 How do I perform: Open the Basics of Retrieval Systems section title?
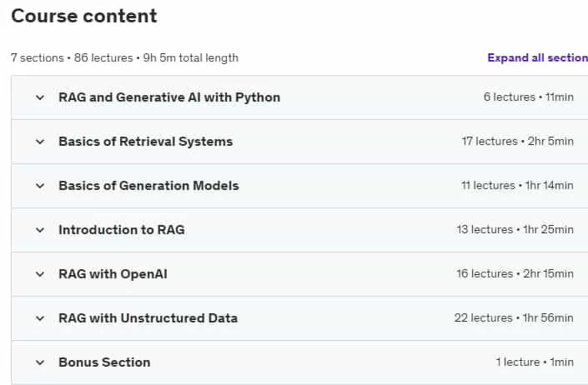[x=146, y=142]
